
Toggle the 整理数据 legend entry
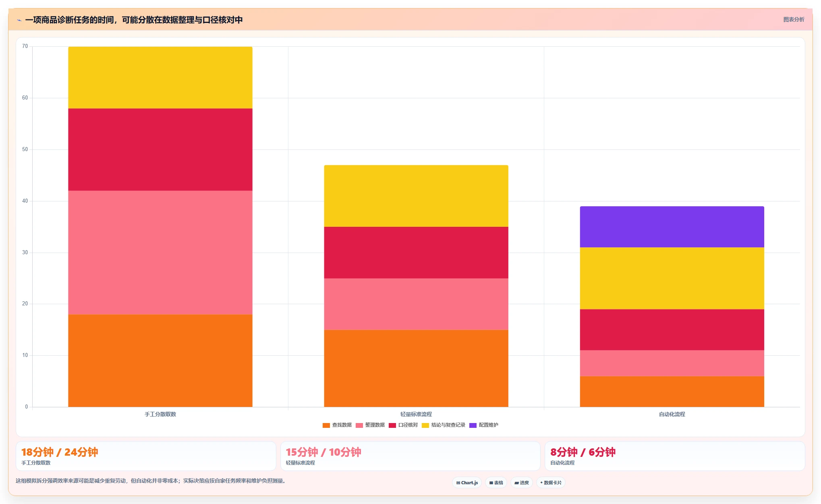point(370,425)
